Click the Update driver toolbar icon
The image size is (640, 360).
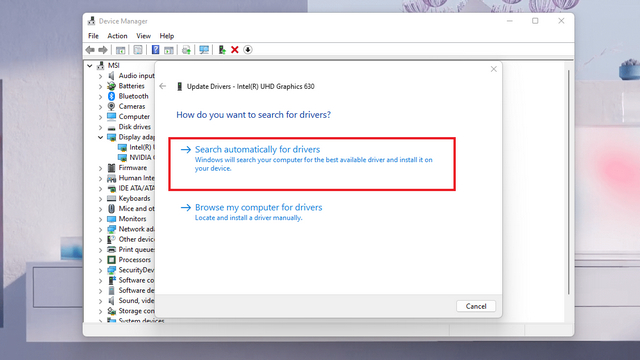click(222, 50)
